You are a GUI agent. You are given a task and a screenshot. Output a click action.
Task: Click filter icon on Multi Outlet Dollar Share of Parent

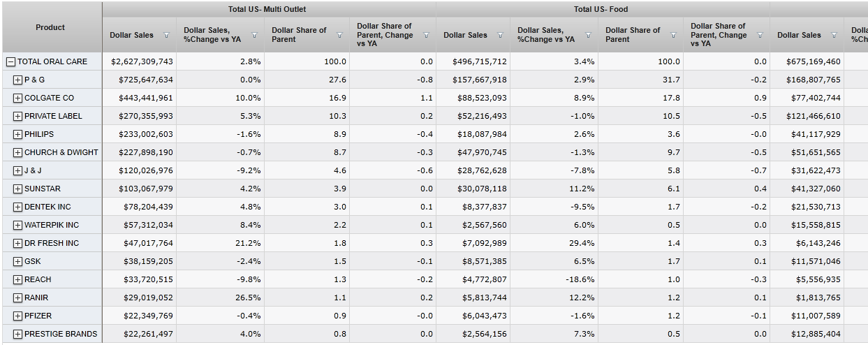339,35
